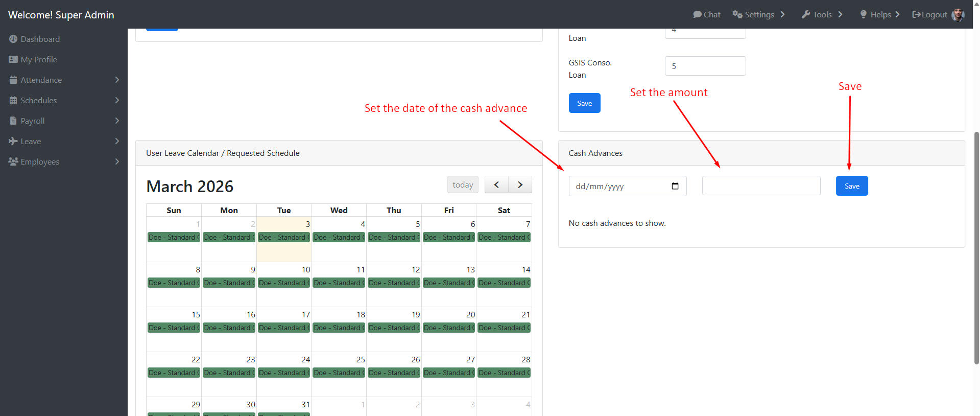The height and width of the screenshot is (416, 980).
Task: Click the Leave airplane icon
Action: coord(13,142)
